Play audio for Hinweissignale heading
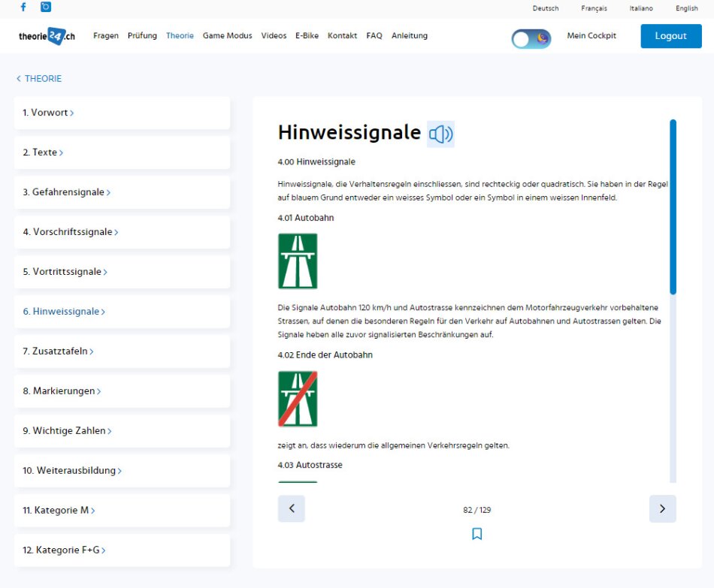This screenshot has height=588, width=714. pos(440,134)
